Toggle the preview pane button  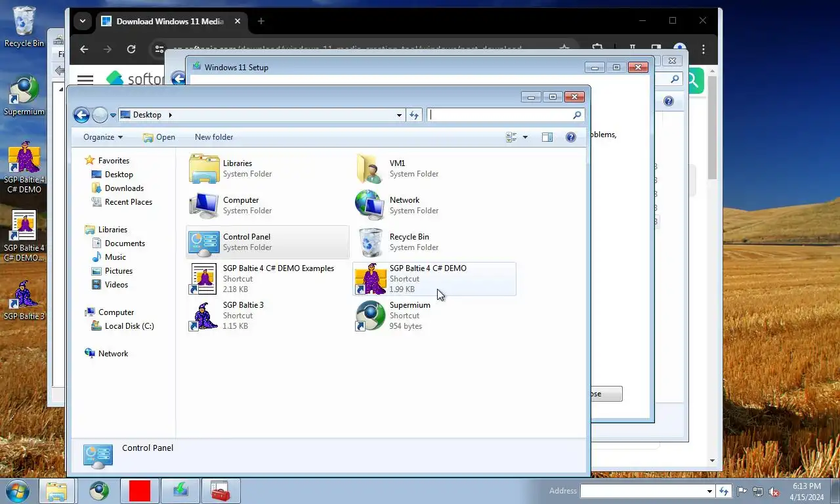pos(547,137)
